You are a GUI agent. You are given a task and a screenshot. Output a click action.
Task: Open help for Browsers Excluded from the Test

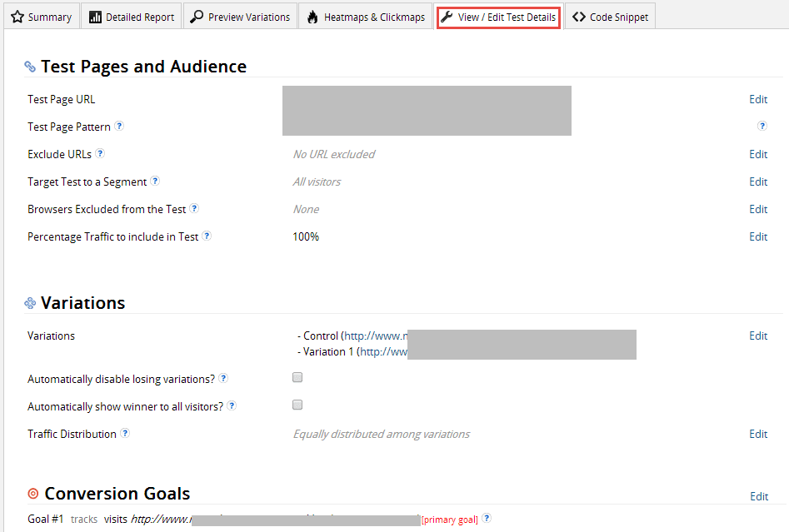click(194, 208)
